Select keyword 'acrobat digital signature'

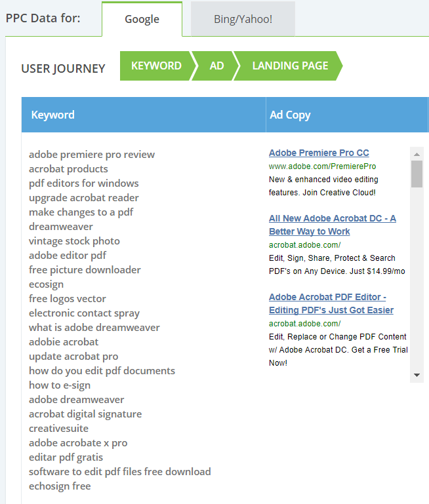tap(85, 414)
